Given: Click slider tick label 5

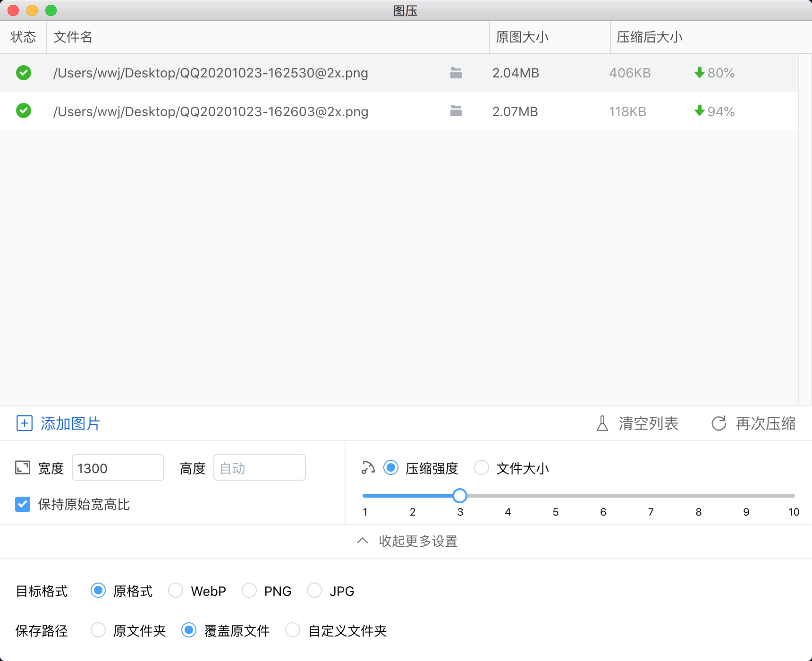Looking at the screenshot, I should (556, 512).
